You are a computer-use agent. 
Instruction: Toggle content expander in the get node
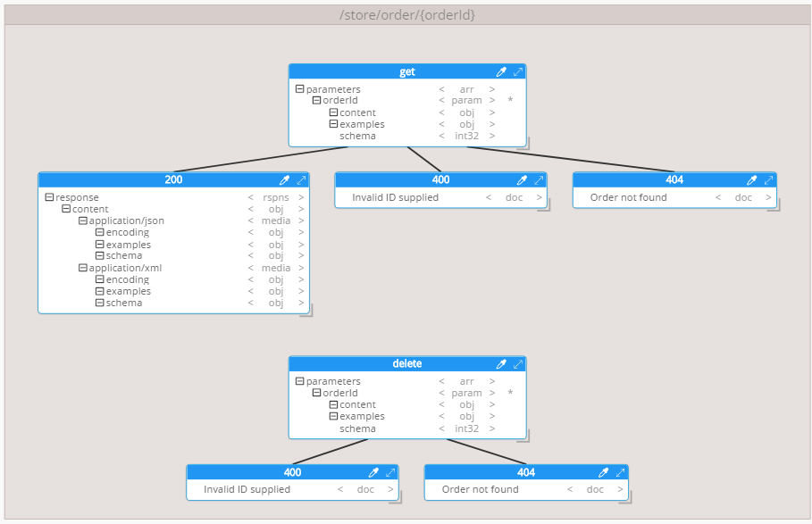333,112
